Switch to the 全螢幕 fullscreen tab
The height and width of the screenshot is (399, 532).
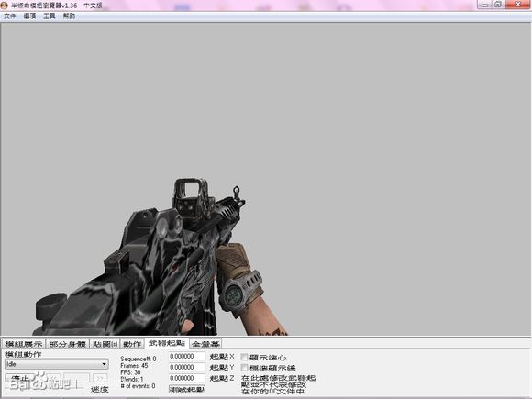coord(205,344)
